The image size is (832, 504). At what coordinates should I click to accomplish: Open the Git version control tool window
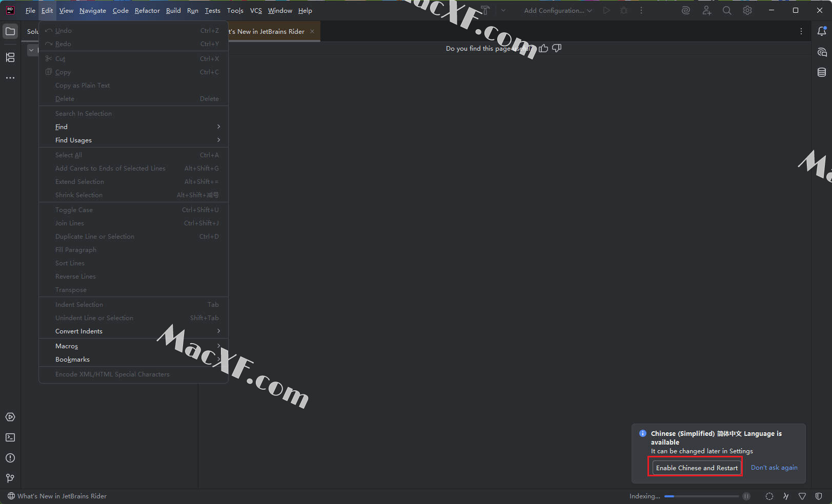(10, 478)
